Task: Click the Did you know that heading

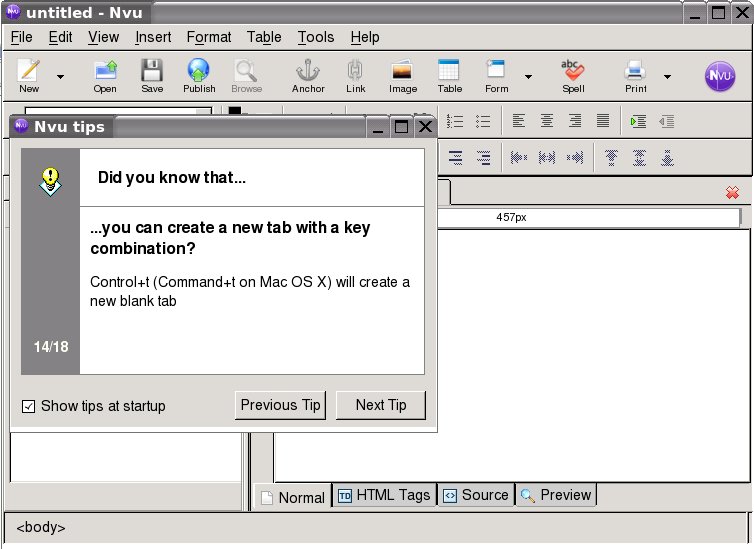Action: click(x=172, y=177)
